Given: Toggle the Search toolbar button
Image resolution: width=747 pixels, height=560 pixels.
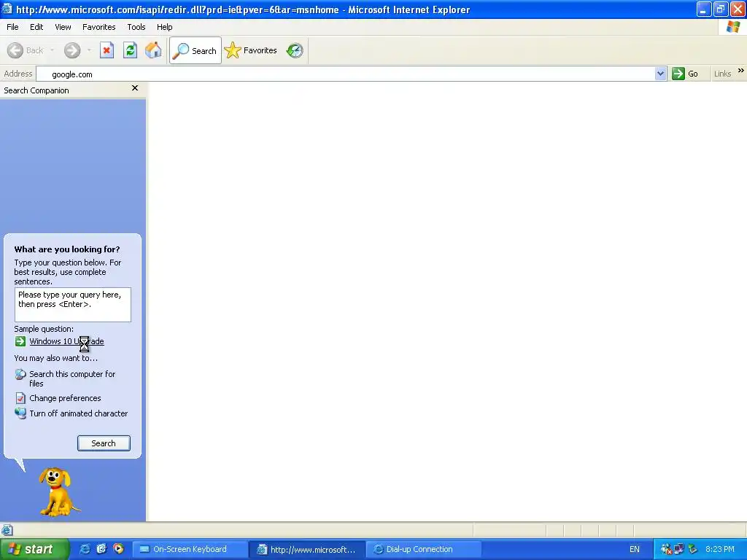Looking at the screenshot, I should (x=196, y=50).
